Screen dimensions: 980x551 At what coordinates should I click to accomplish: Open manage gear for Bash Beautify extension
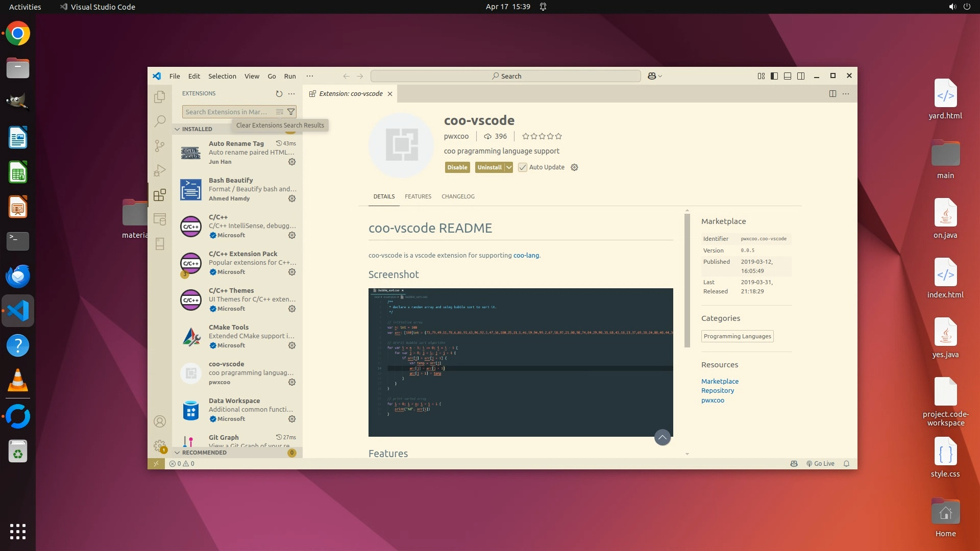[x=292, y=198]
